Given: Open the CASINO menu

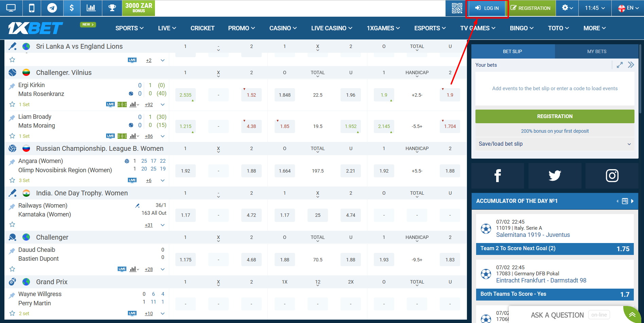Looking at the screenshot, I should point(283,28).
